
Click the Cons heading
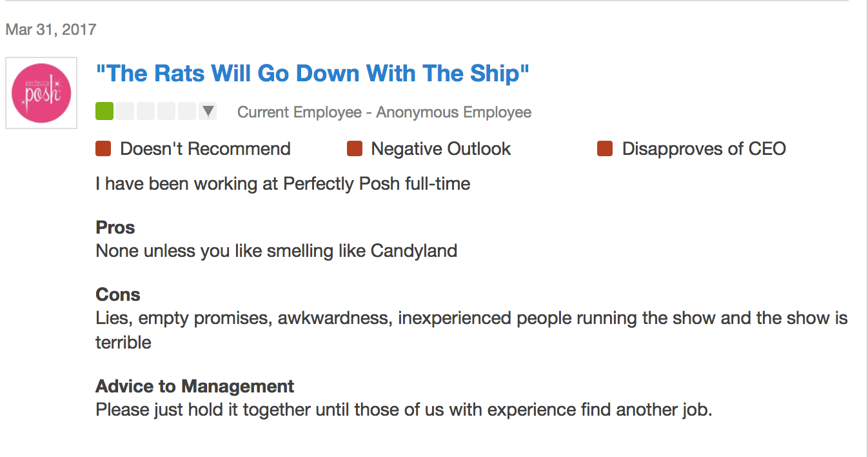pos(118,294)
